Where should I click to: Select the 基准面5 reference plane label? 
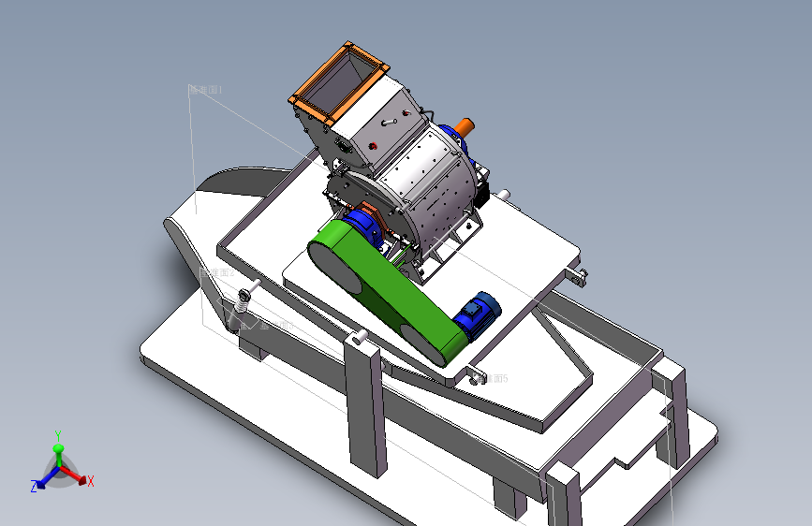pyautogui.click(x=492, y=378)
